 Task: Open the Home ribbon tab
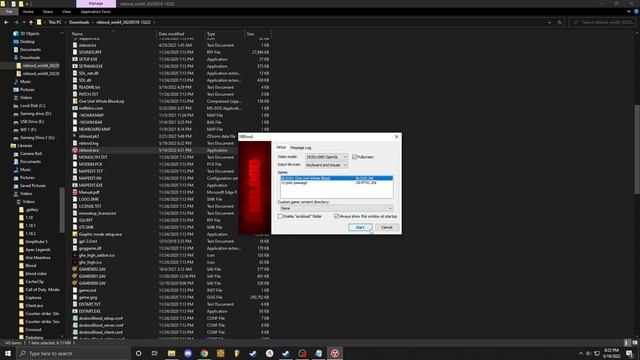coord(28,12)
